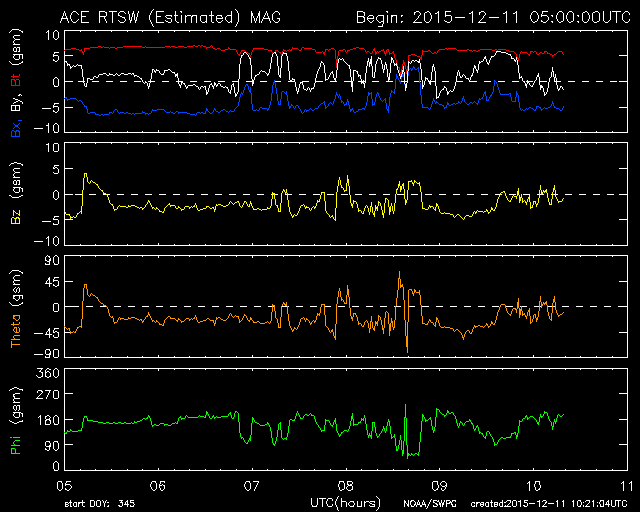Click the 'NOAA/SWPC' credit text
This screenshot has height=512, width=640.
[429, 504]
